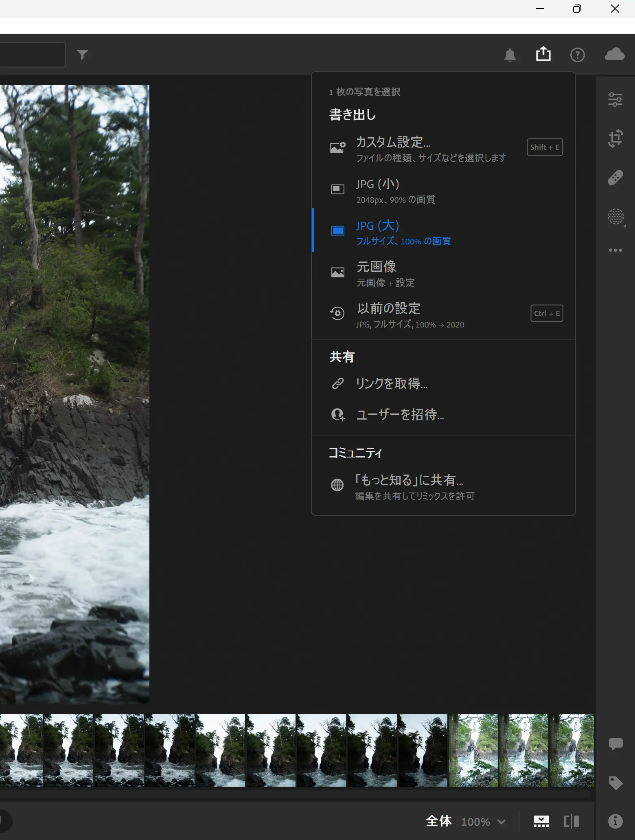
Task: Select the Healing brush tool
Action: point(615,178)
